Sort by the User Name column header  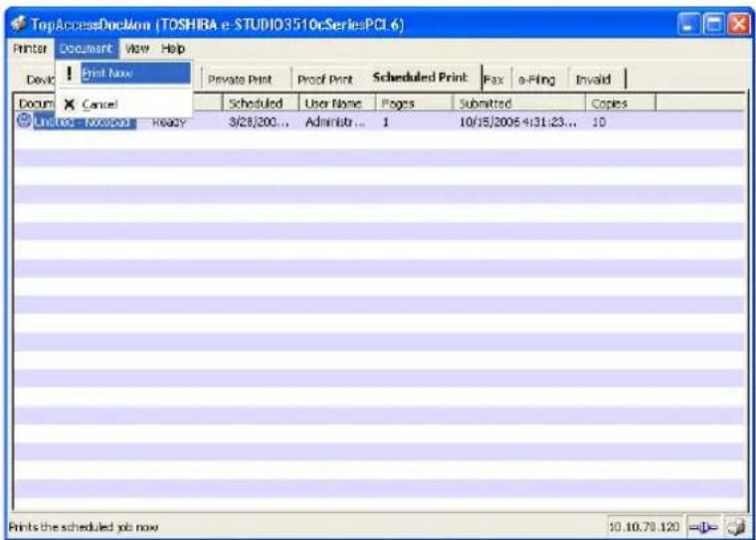click(x=337, y=103)
